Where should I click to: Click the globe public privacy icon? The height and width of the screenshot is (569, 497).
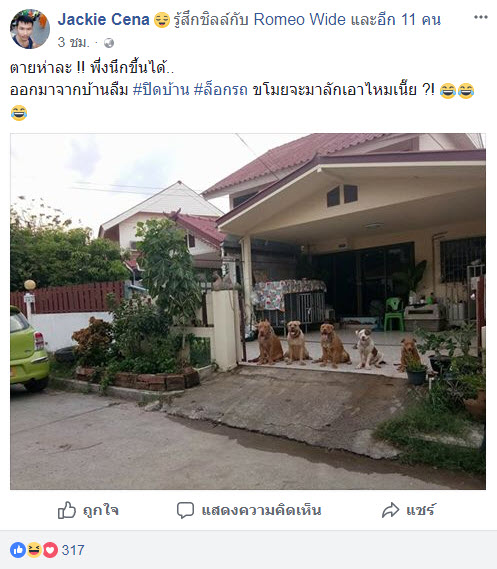pos(109,43)
